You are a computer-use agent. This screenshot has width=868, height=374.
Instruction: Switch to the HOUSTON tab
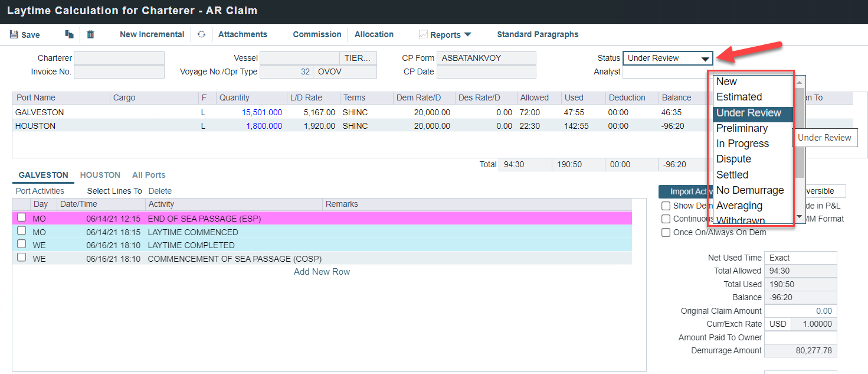coord(100,175)
